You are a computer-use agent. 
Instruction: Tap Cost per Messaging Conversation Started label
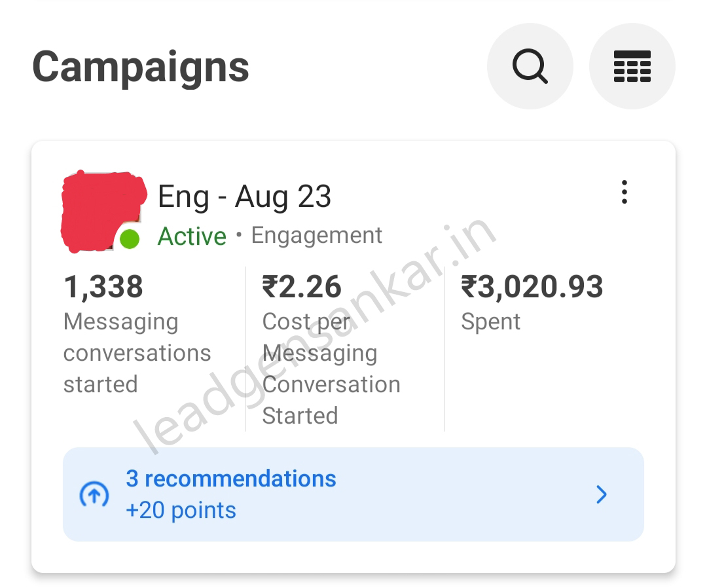[331, 369]
